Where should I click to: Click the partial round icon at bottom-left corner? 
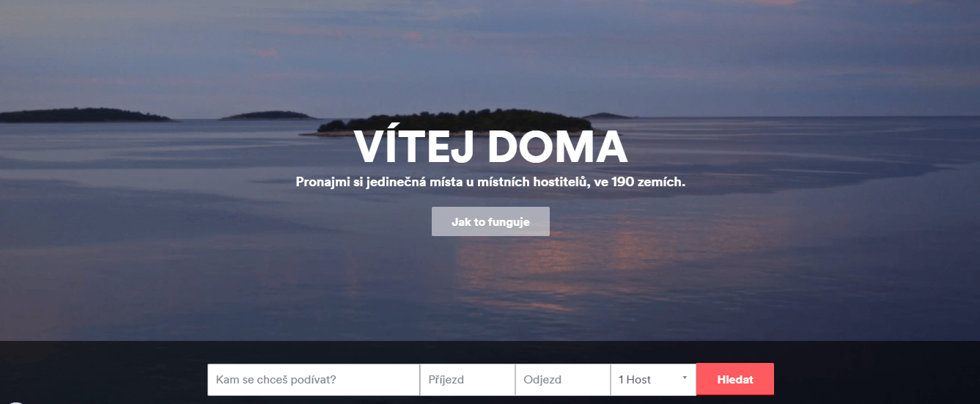pyautogui.click(x=13, y=402)
